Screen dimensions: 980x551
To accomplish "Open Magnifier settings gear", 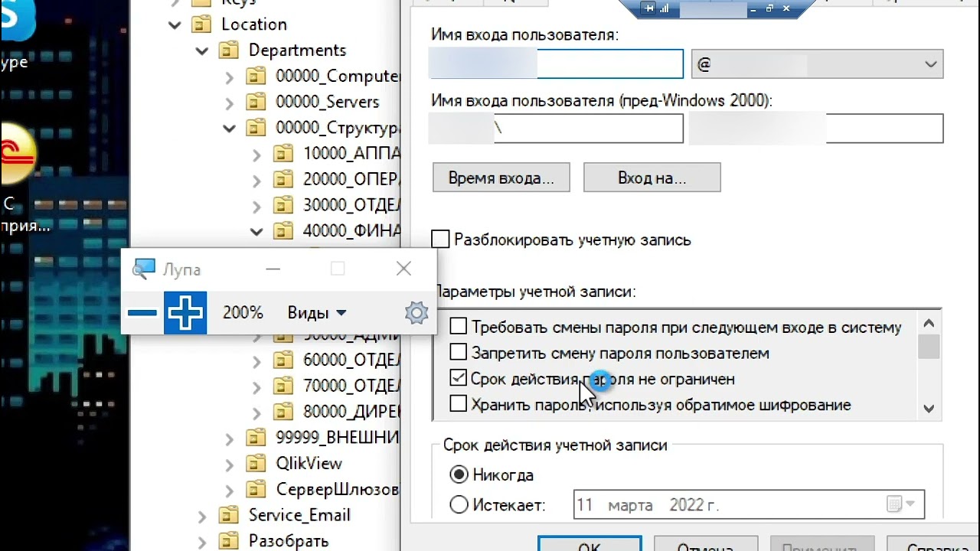I will (416, 313).
